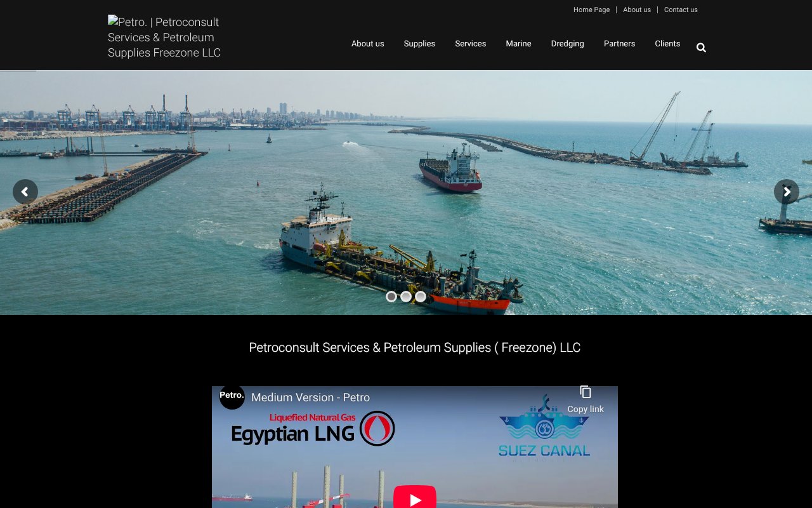Play the Egyptian LNG video
The height and width of the screenshot is (508, 812).
tap(414, 499)
